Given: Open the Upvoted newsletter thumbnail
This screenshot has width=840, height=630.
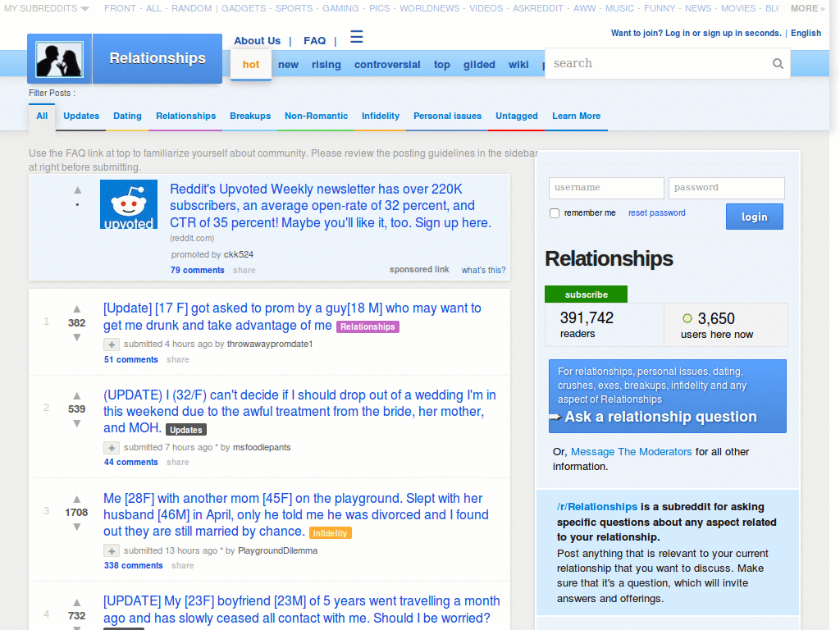Looking at the screenshot, I should 129,204.
